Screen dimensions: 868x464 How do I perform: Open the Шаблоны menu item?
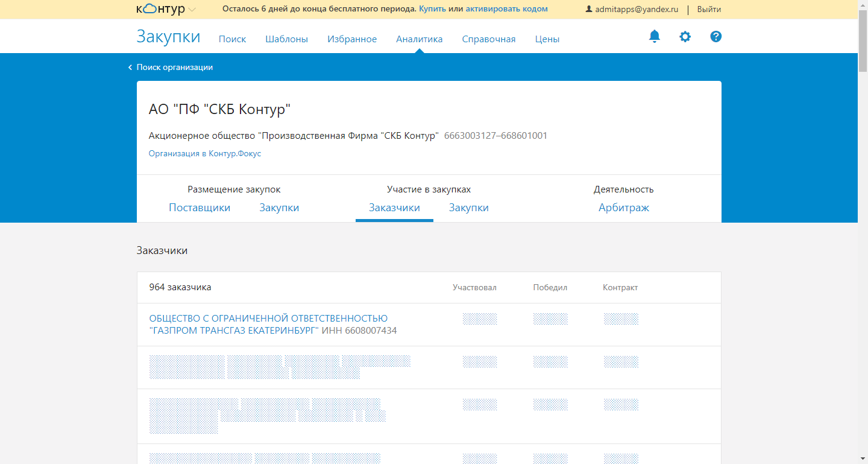(x=286, y=39)
